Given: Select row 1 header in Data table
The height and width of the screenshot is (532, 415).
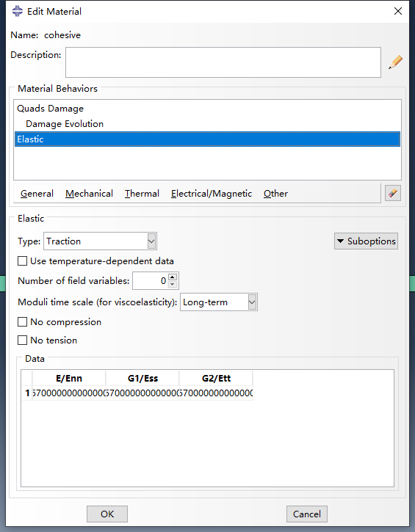Looking at the screenshot, I should pyautogui.click(x=27, y=393).
